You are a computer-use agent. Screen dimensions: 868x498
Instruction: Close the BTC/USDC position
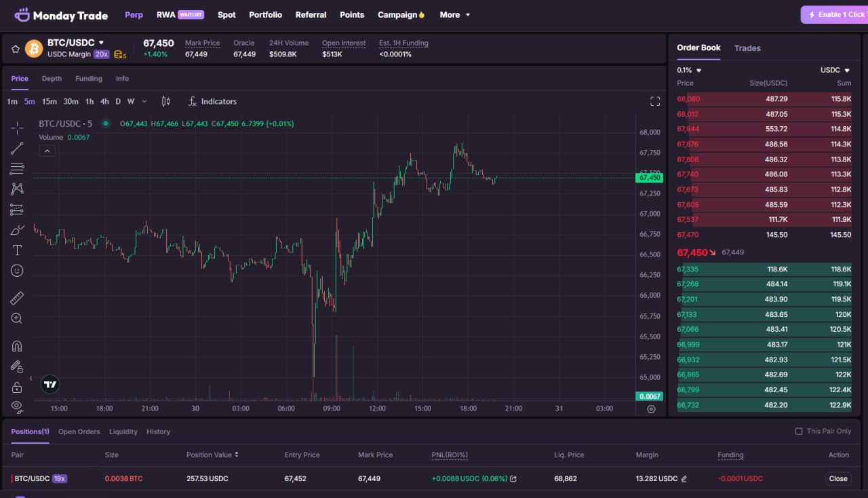tap(837, 478)
